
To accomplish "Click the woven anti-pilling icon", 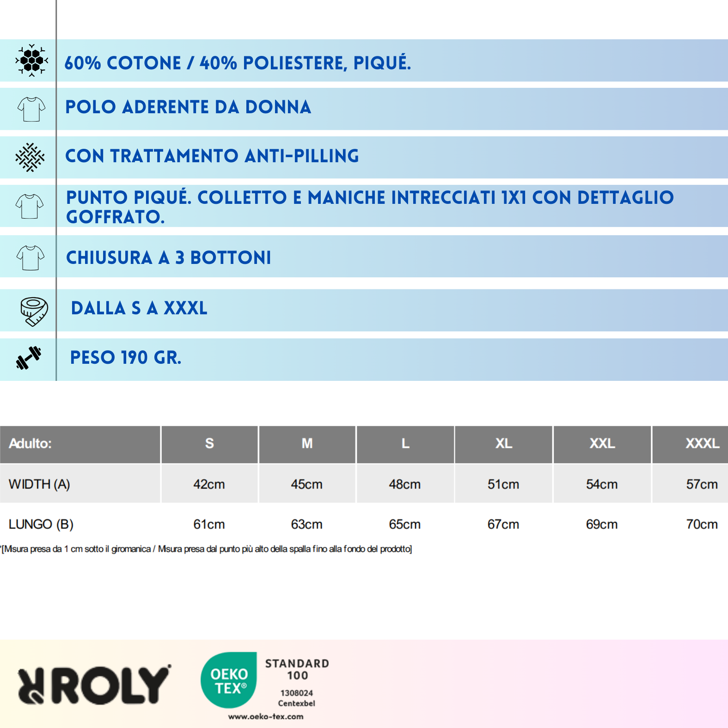I will tap(30, 157).
